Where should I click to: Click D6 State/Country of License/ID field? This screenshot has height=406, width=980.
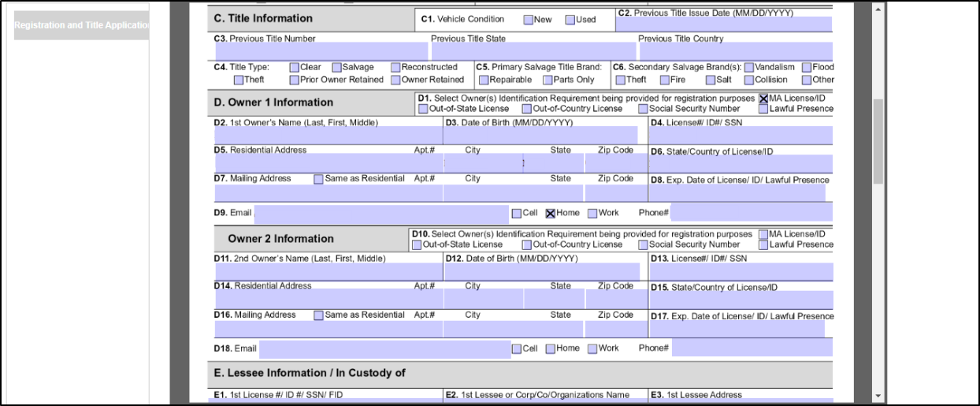click(x=741, y=164)
